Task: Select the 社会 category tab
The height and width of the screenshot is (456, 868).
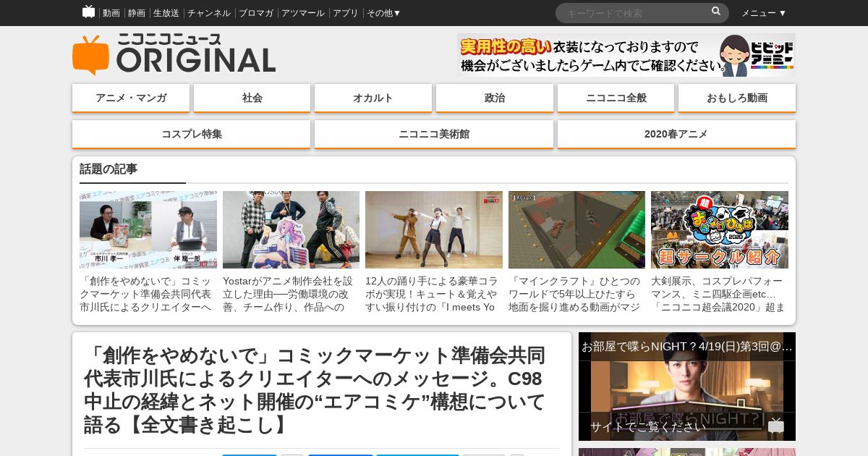Action: coord(252,98)
